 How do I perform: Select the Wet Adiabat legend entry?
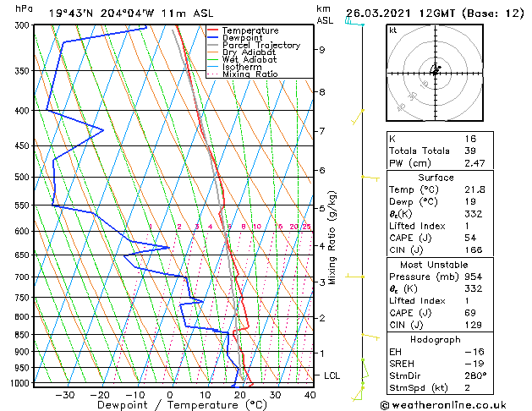click(250, 60)
